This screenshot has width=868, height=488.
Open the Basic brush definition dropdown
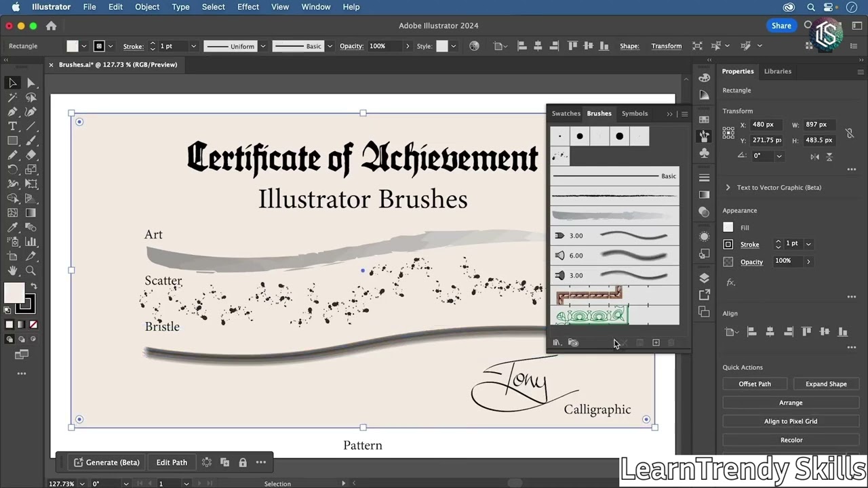[x=330, y=46]
